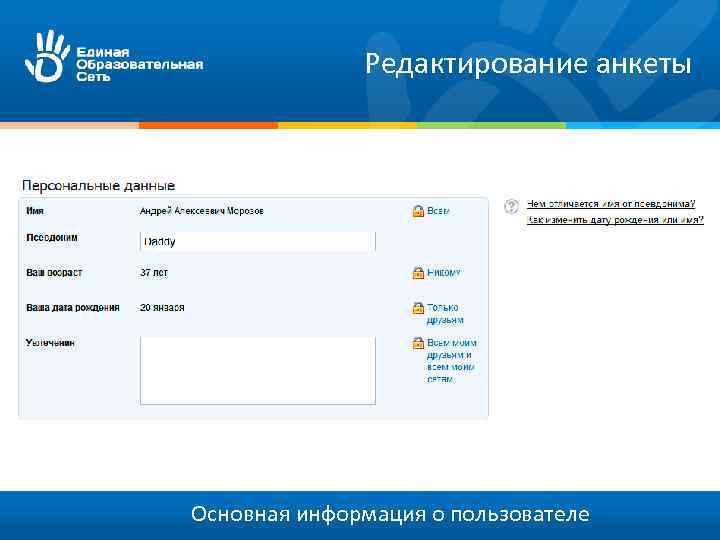The height and width of the screenshot is (540, 720).
Task: Click the Имя field label
Action: [35, 211]
